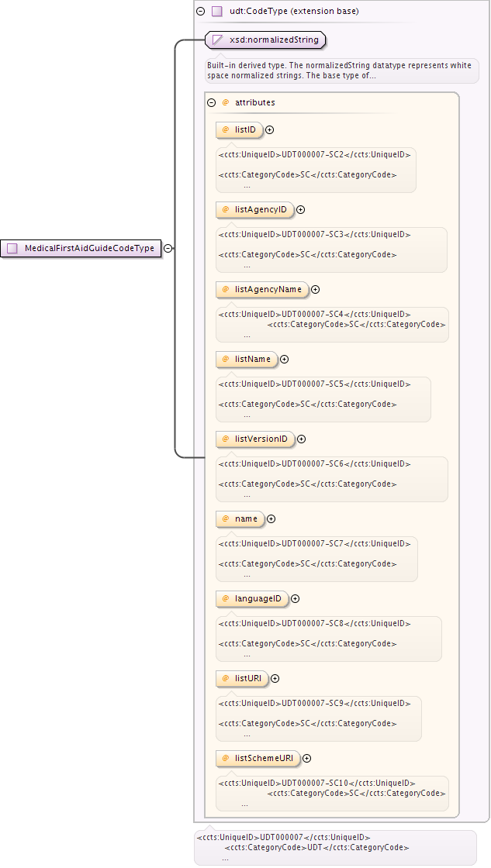Expand the listID attribute
This screenshot has width=491, height=868.
[270, 129]
